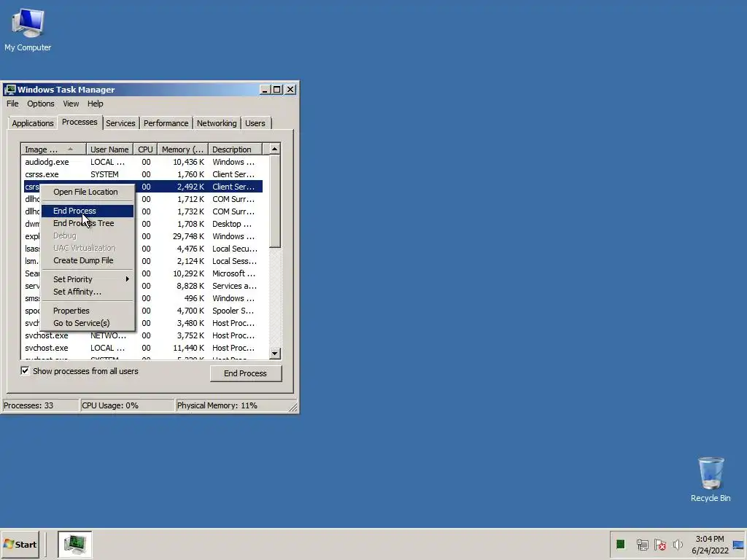The height and width of the screenshot is (560, 747).
Task: Click the Spooler S... description cell
Action: point(233,311)
